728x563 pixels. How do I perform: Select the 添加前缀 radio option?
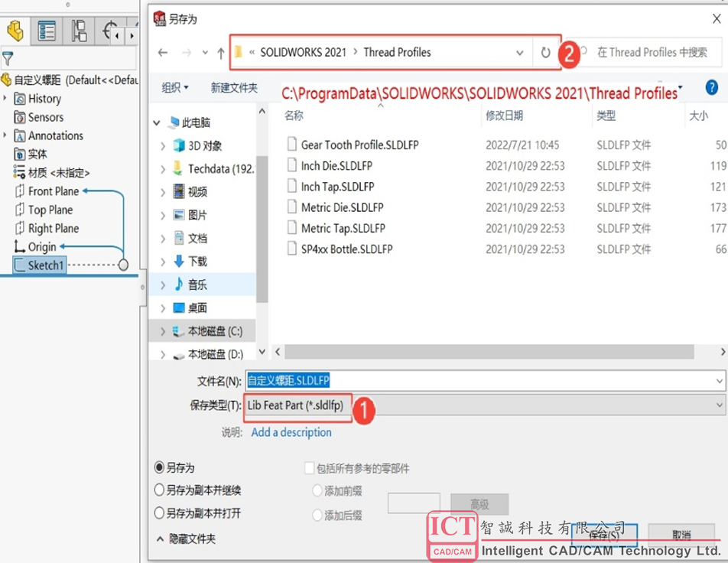pyautogui.click(x=317, y=490)
